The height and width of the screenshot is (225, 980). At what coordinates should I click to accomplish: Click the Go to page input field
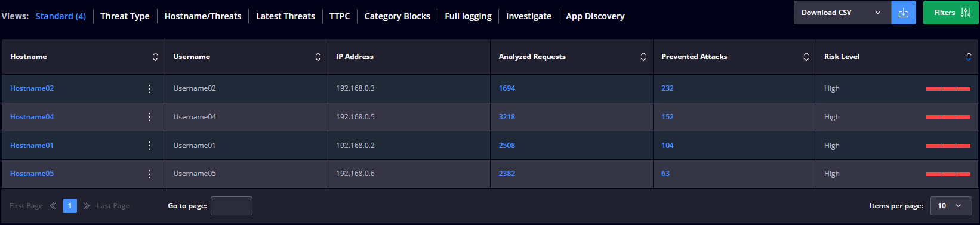[232, 206]
